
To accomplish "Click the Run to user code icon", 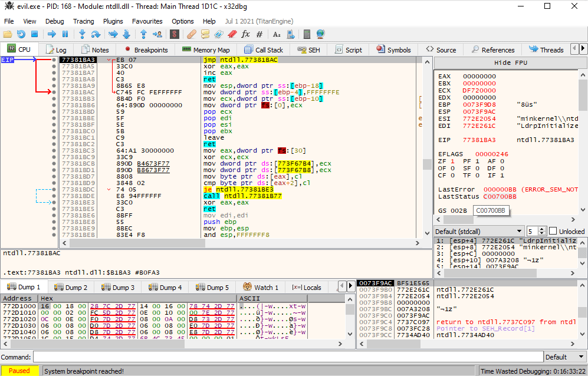I will click(157, 35).
